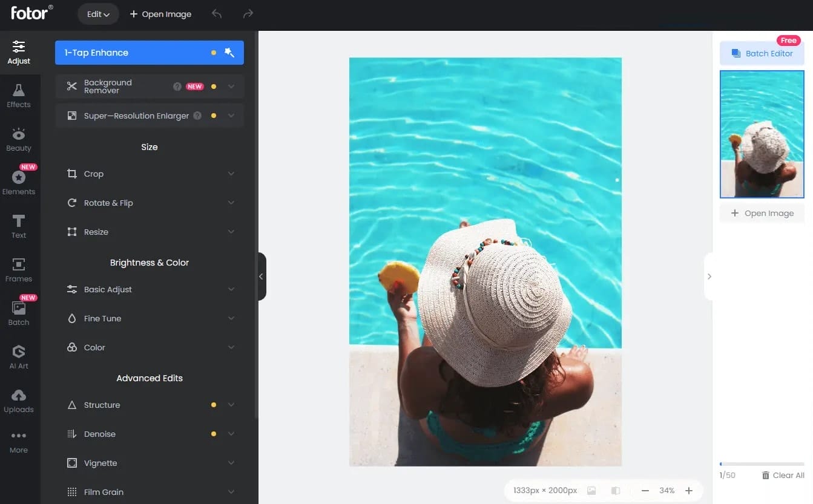Click the Batch Editor button
Screen dimensions: 813x504
click(762, 53)
